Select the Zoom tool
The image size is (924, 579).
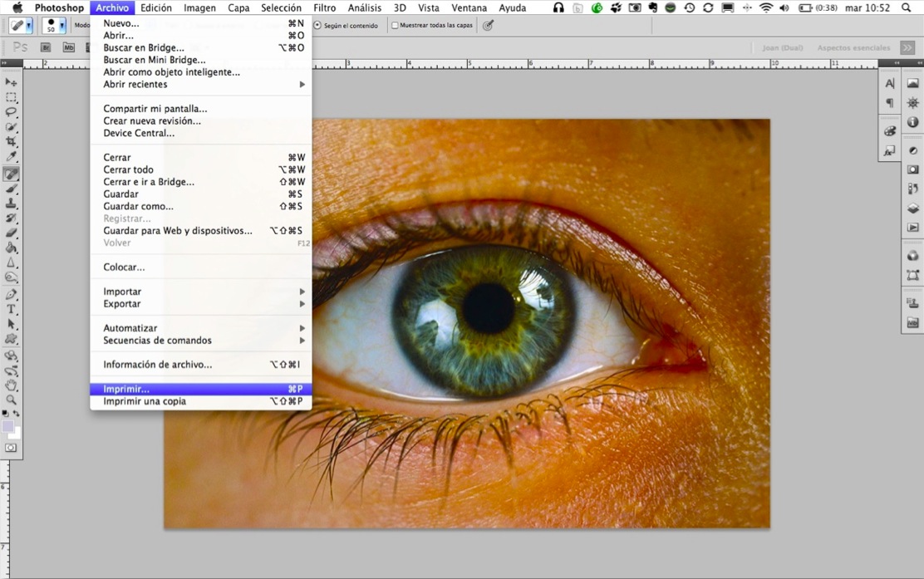11,399
